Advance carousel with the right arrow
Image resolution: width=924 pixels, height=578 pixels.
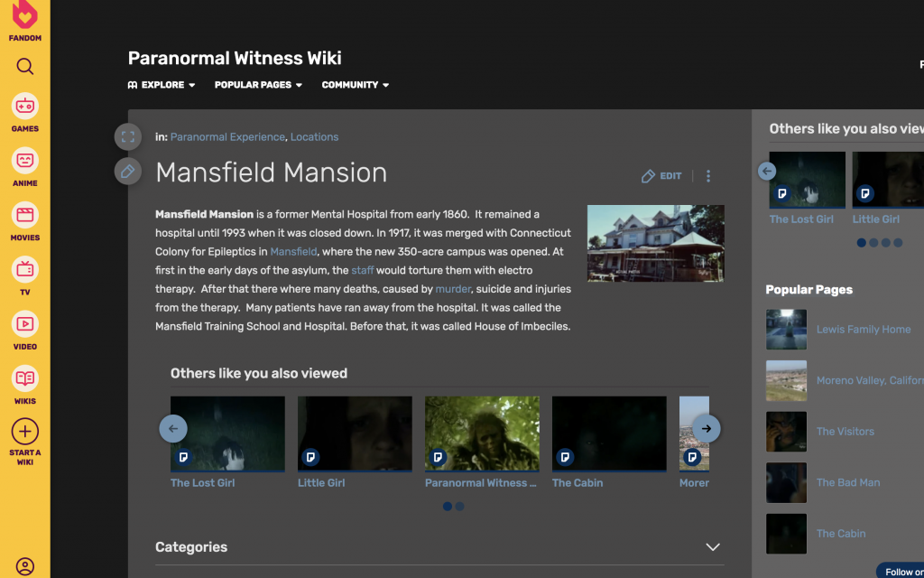[707, 429]
